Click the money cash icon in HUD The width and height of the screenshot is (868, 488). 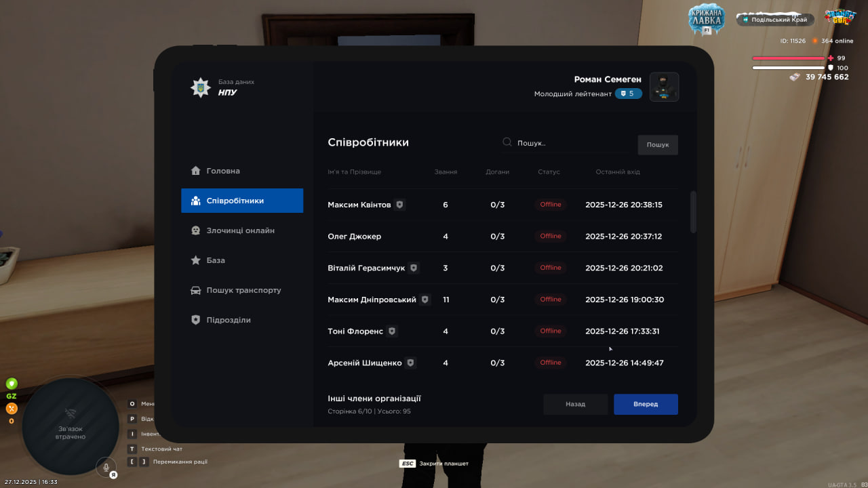pos(795,77)
